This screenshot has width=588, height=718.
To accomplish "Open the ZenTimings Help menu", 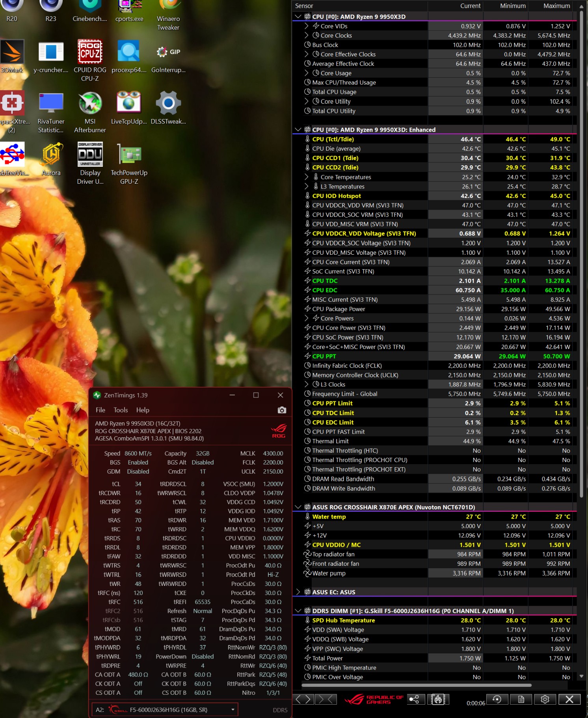I will [143, 410].
